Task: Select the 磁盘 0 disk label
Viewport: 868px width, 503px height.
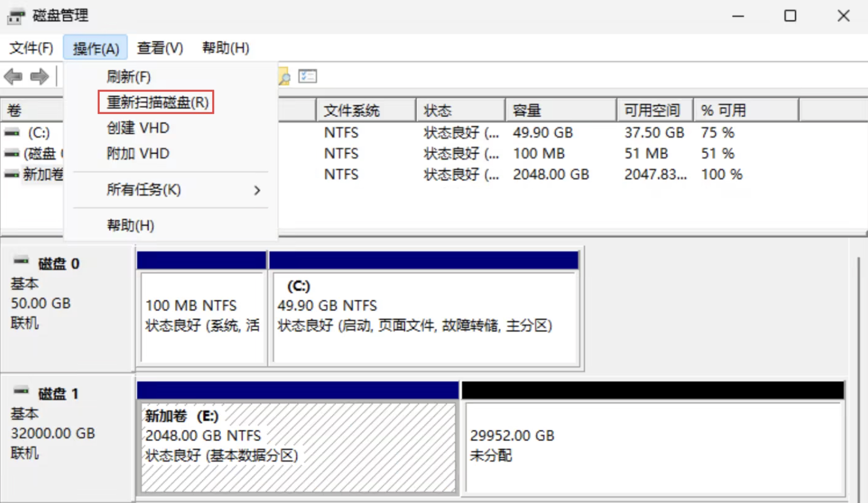Action: [59, 264]
